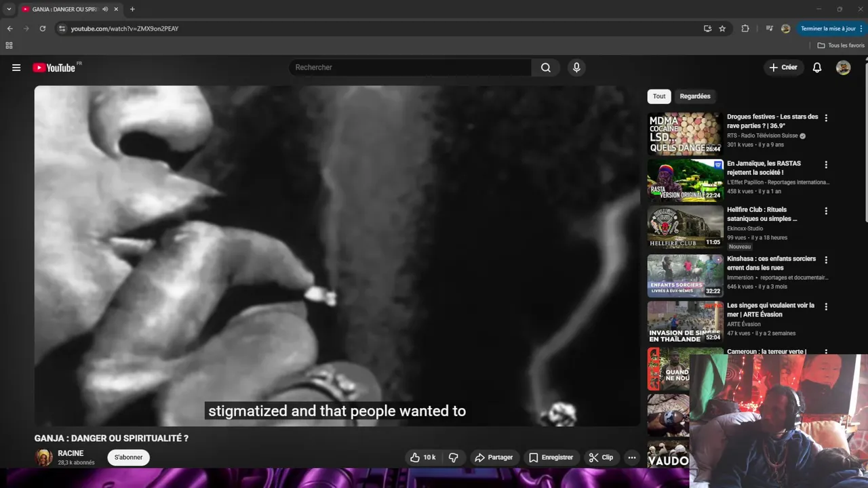868x488 pixels.
Task: Go back in browser history
Action: coord(9,28)
